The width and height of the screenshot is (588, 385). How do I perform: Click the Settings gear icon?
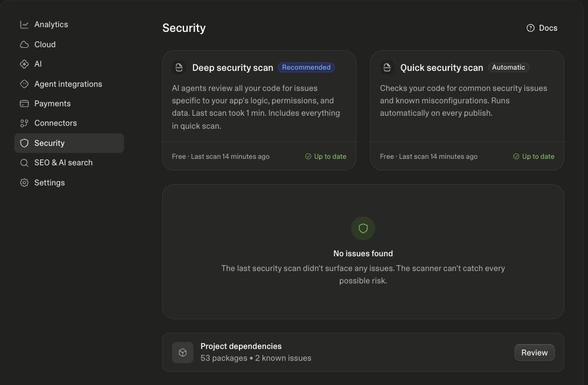pos(24,182)
